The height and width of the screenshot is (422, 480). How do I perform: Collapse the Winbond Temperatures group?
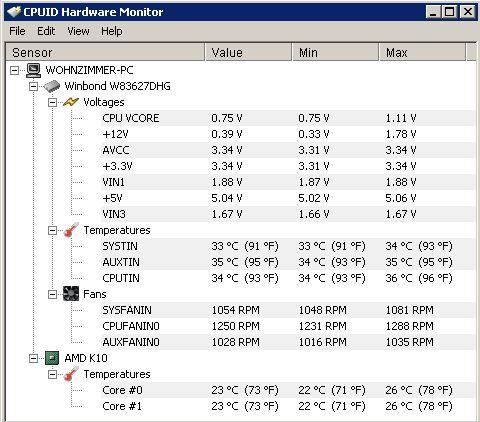pos(52,230)
